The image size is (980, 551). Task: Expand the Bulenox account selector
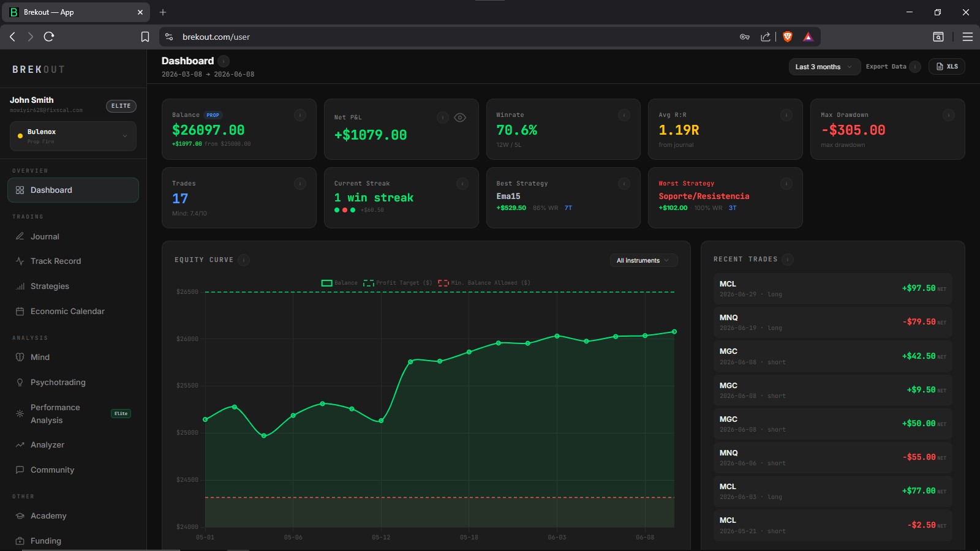[73, 136]
